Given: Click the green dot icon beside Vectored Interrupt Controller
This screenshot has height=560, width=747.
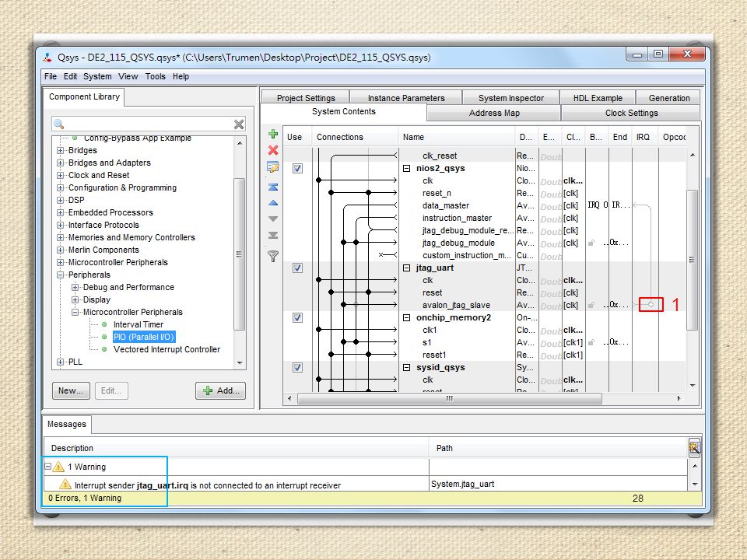Looking at the screenshot, I should (x=104, y=349).
